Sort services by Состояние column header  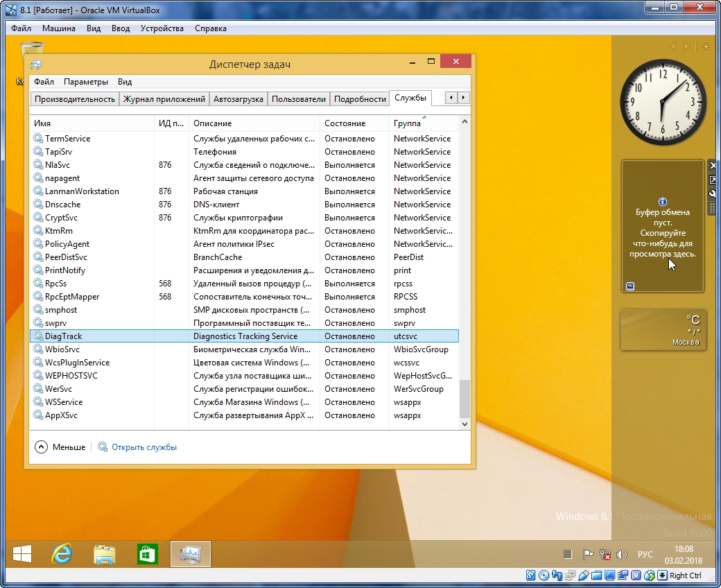point(354,123)
